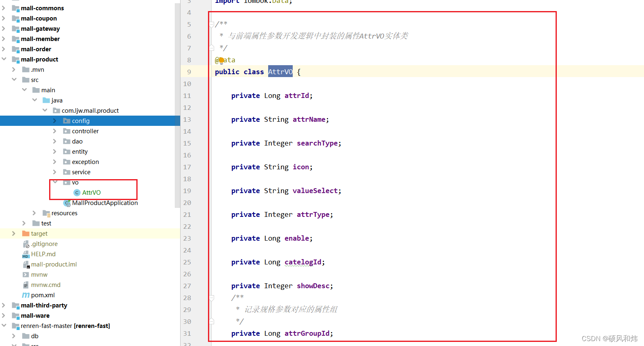Click the resources folder icon
Viewport: 644px width, 346px height.
click(46, 213)
